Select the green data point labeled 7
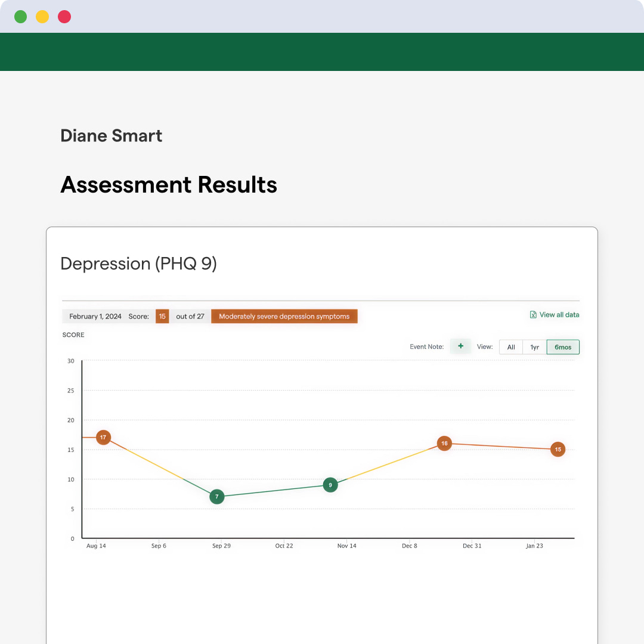644x644 pixels. (x=217, y=497)
